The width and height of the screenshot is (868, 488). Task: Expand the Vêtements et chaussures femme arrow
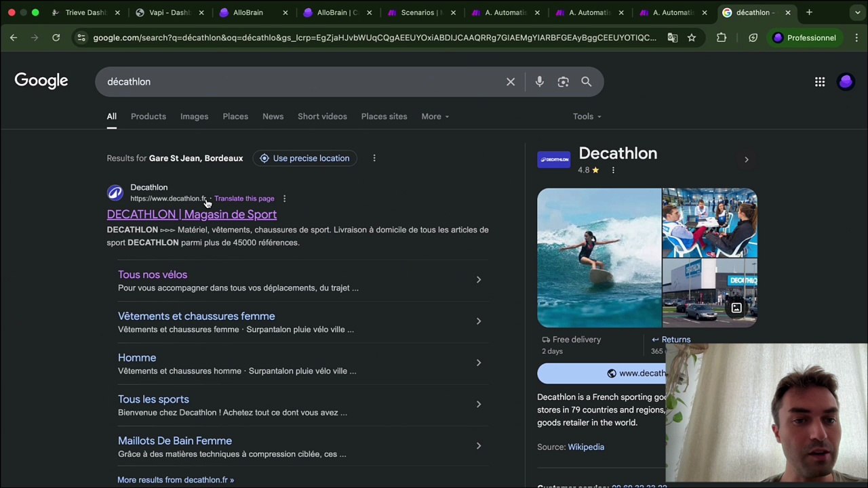pyautogui.click(x=479, y=321)
